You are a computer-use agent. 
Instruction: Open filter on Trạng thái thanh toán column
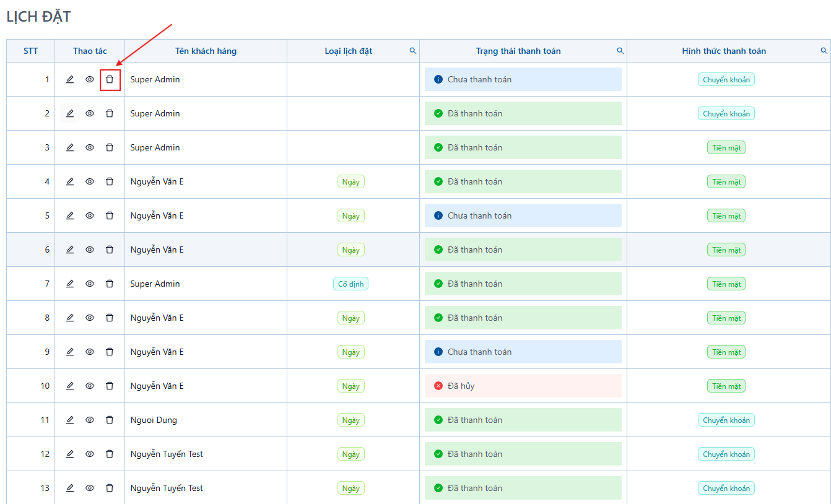[x=620, y=51]
